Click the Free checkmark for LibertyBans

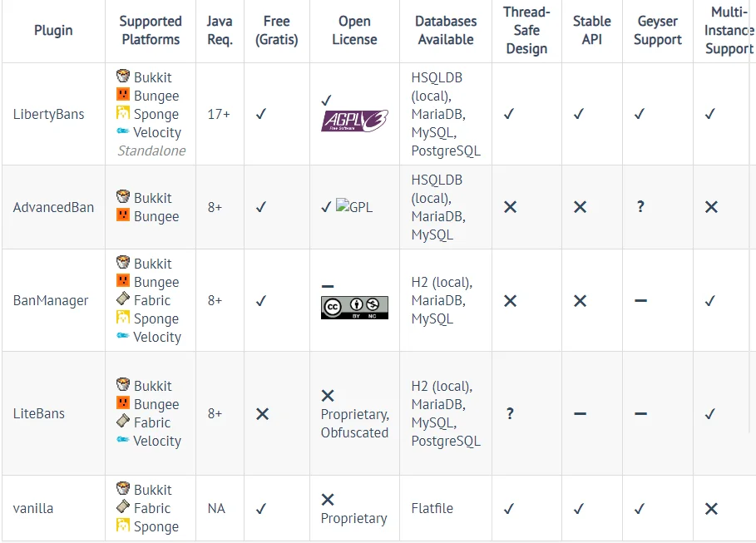coord(260,114)
